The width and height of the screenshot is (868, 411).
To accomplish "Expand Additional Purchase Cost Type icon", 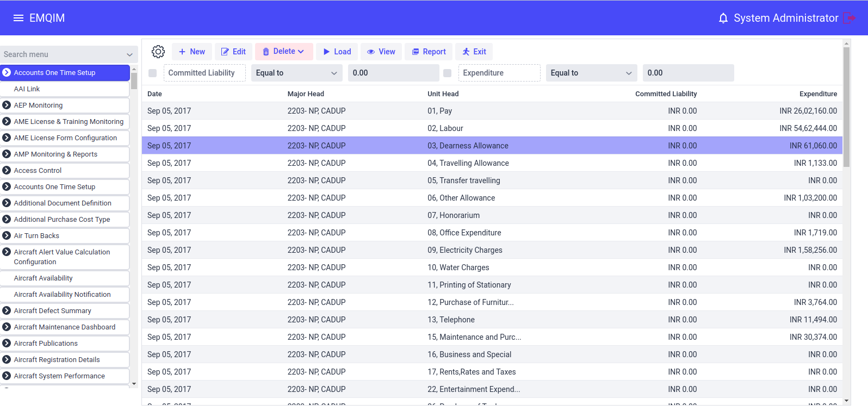I will pos(7,219).
